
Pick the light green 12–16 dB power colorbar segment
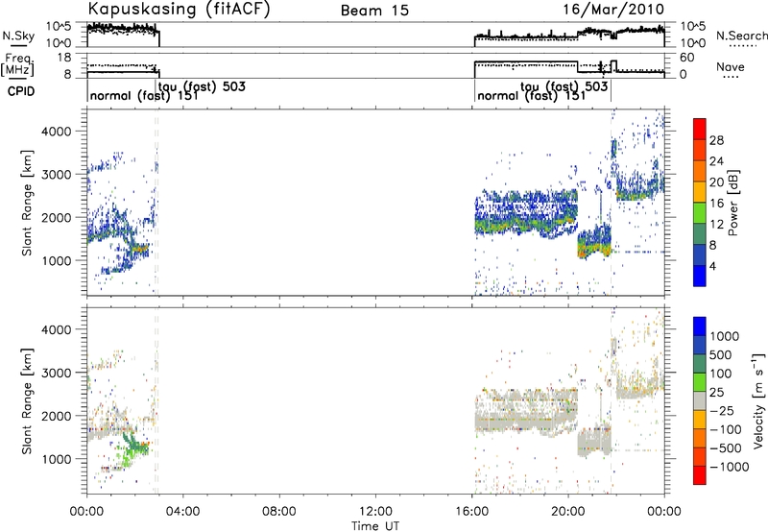click(700, 213)
